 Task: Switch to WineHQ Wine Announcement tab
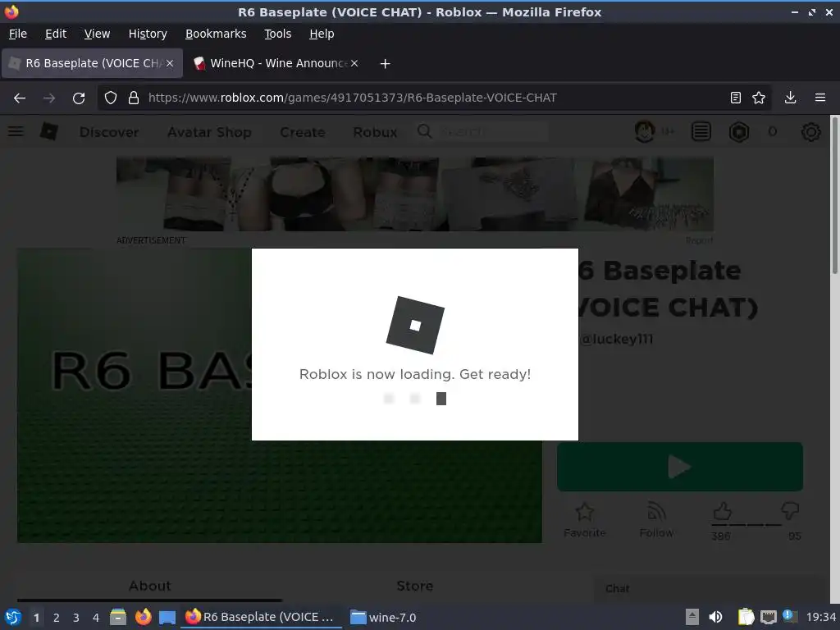(276, 63)
